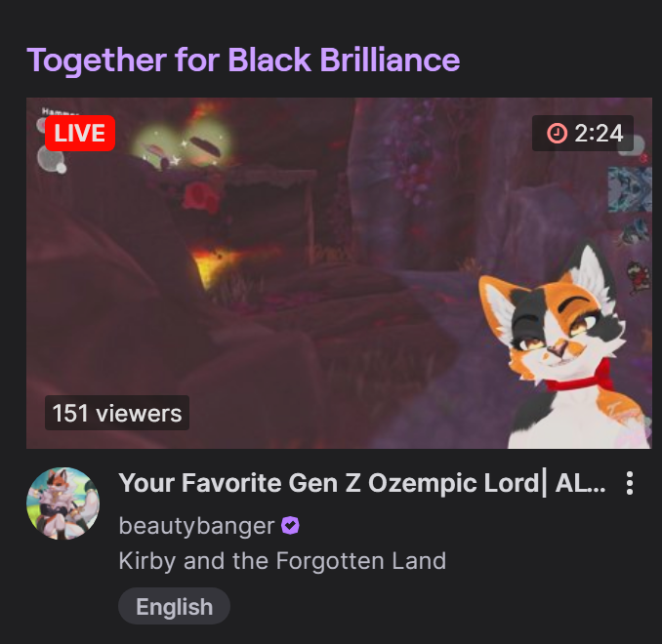Open the Your Favorite Gen Z Ozempic Lord title

362,482
